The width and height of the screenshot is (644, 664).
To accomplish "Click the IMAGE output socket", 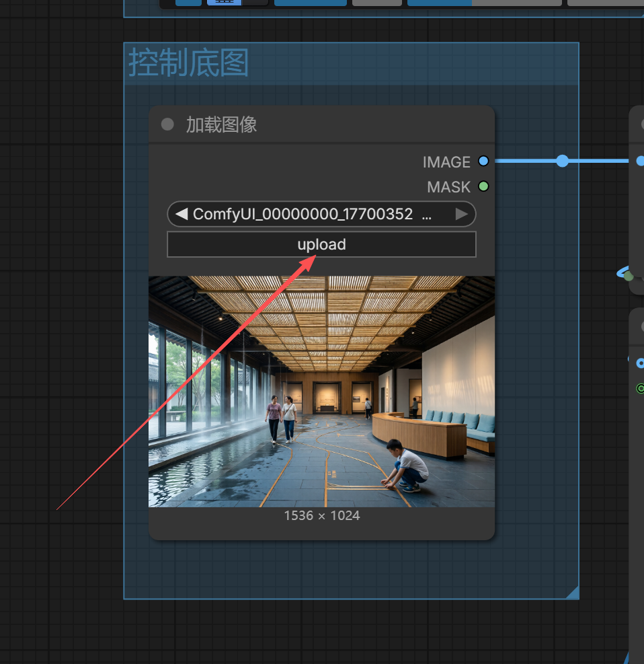I will 483,161.
